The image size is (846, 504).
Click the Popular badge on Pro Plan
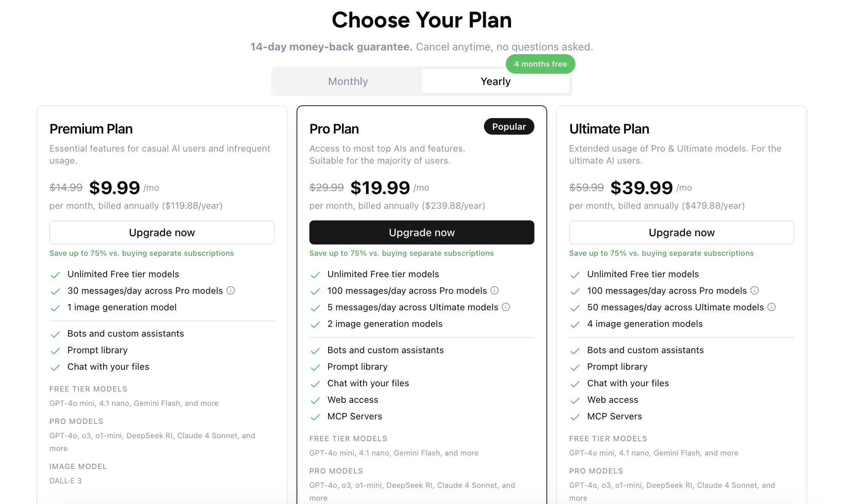[509, 127]
